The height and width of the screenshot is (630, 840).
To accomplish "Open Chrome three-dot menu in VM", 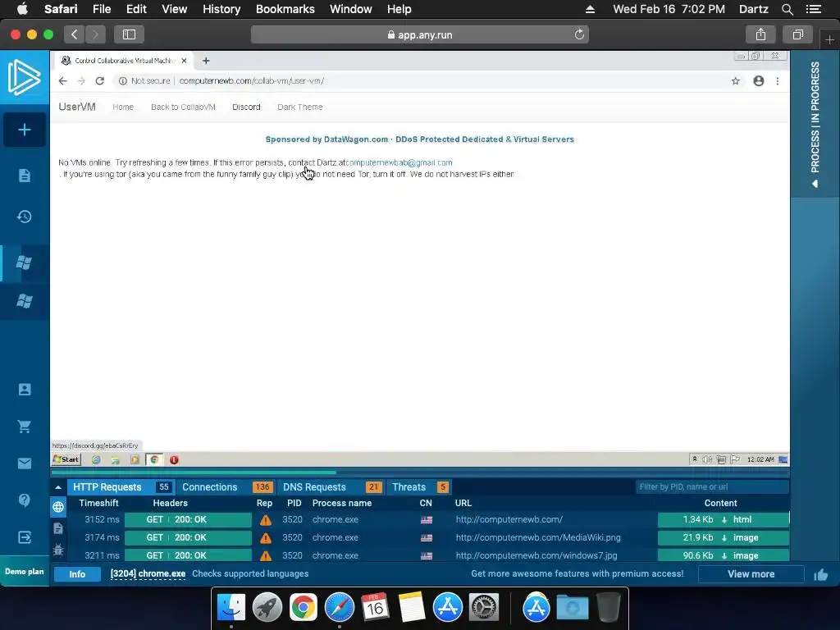I will pos(778,81).
